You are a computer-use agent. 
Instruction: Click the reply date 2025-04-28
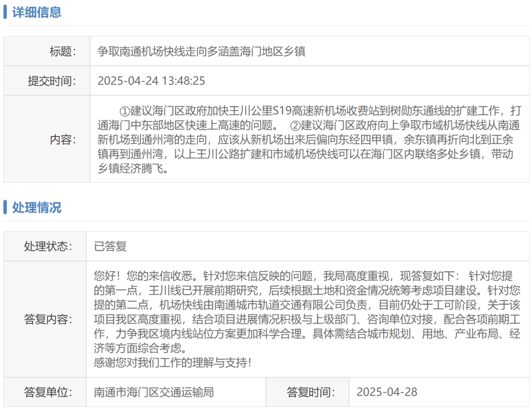tap(387, 392)
